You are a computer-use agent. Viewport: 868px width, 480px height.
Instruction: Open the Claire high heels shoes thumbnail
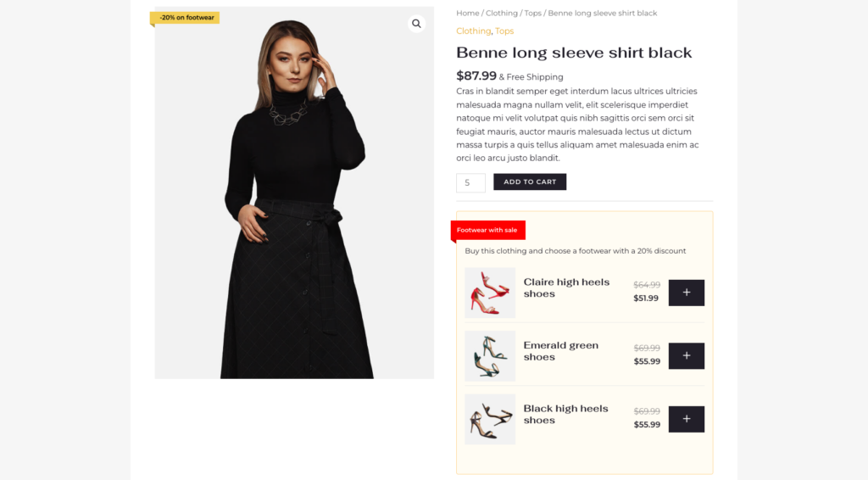point(490,293)
